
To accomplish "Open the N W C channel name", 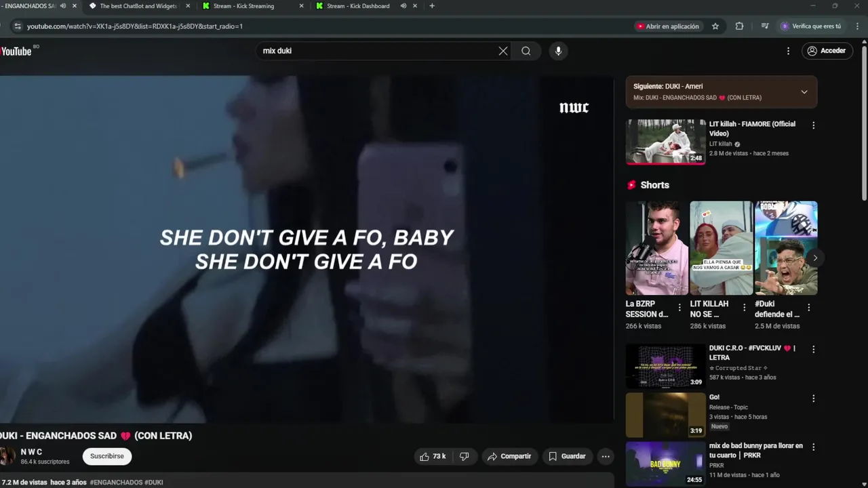I will (31, 452).
